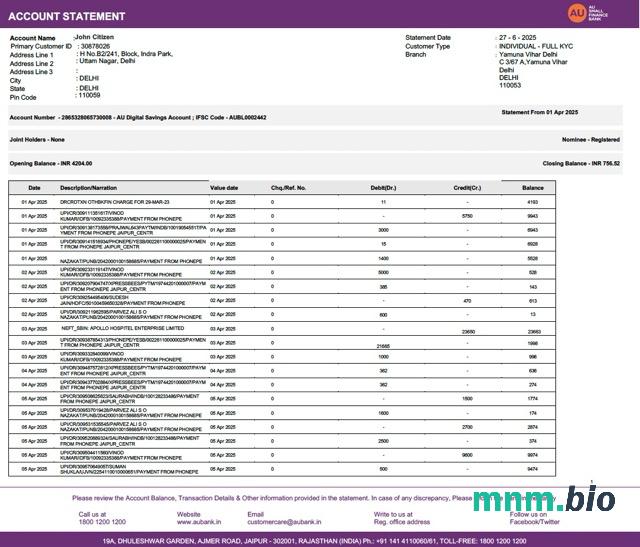Click the Credit(Cr.) column header
The image size is (640, 547).
(x=467, y=187)
